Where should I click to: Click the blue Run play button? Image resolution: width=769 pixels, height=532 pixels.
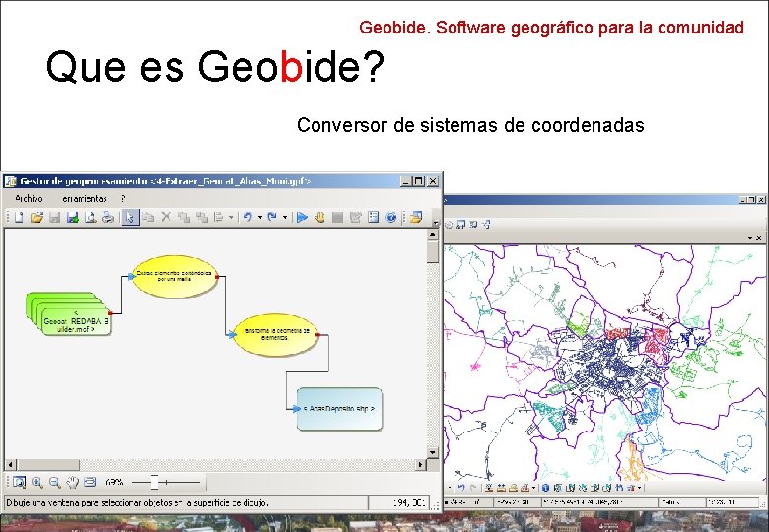tap(302, 217)
